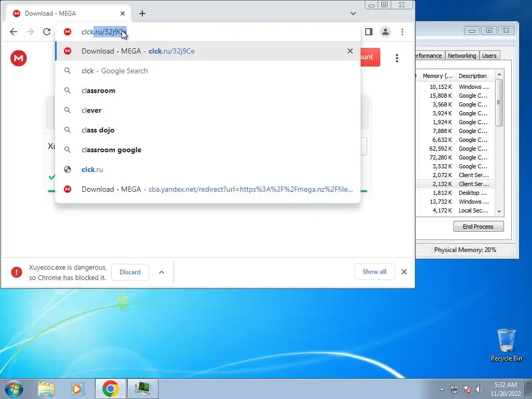Choose the clck.ru site suggestion
The height and width of the screenshot is (399, 532).
[x=208, y=169]
